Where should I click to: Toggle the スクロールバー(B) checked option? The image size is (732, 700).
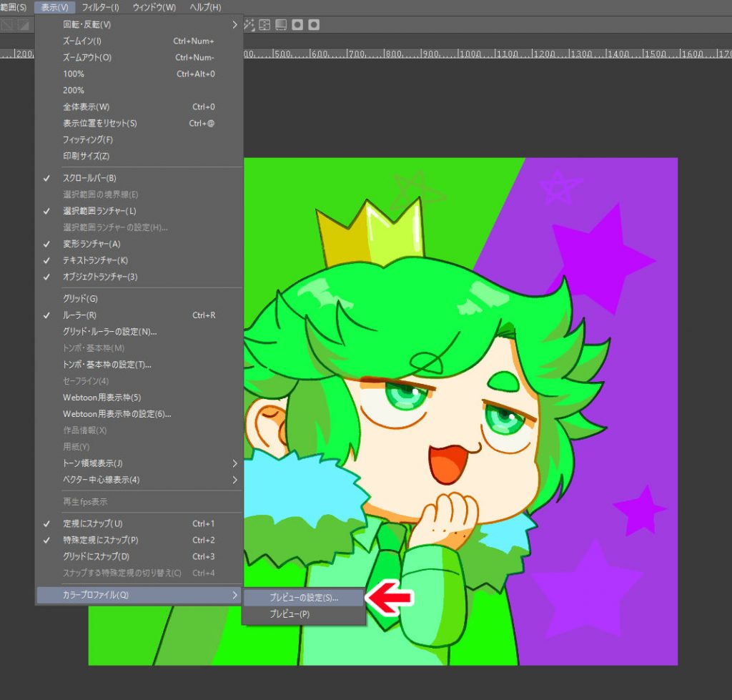[89, 178]
